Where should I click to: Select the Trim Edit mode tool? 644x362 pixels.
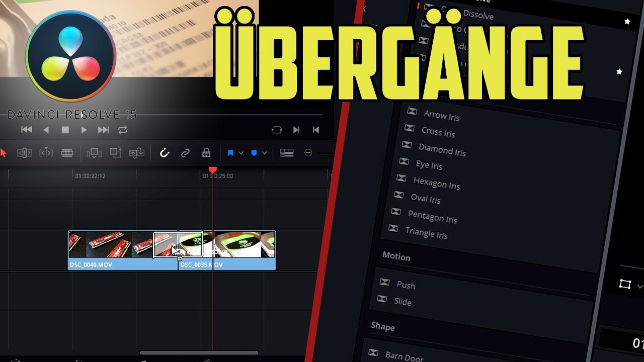pyautogui.click(x=24, y=153)
